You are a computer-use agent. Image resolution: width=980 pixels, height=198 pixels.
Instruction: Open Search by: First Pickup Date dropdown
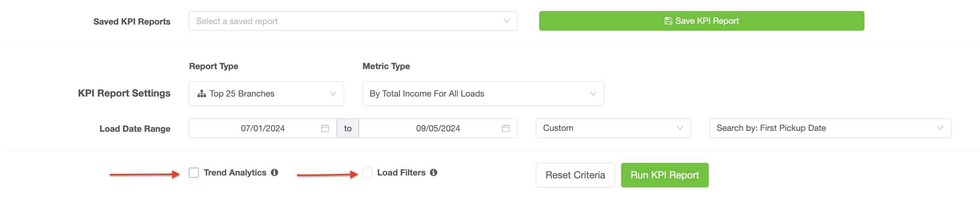coord(830,128)
